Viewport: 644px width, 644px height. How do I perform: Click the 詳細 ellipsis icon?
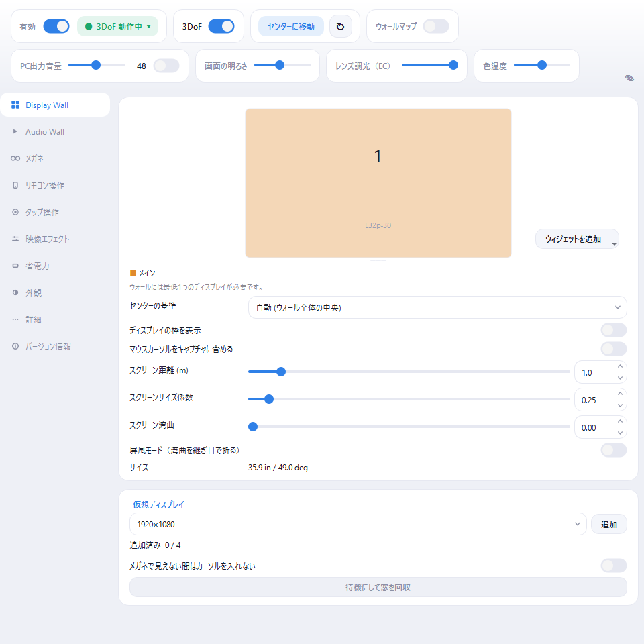(15, 319)
